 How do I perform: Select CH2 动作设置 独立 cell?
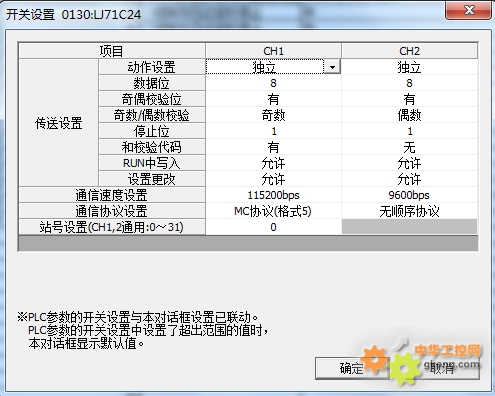point(409,67)
